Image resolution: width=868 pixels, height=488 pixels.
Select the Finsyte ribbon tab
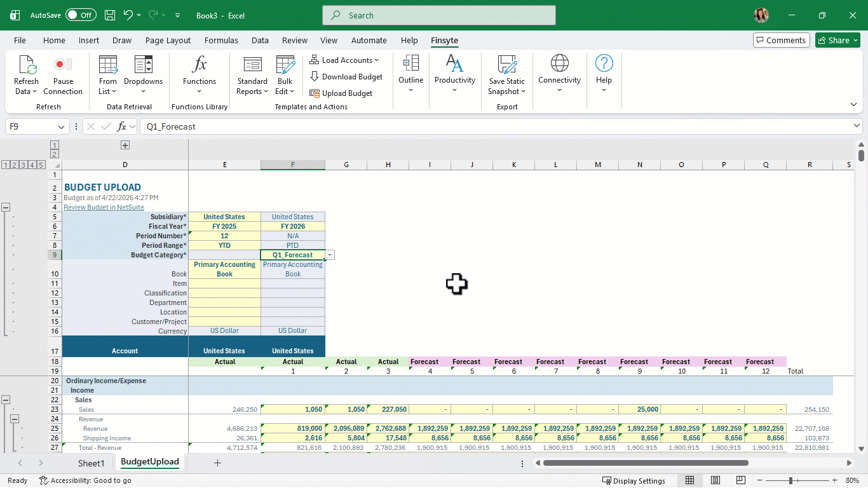click(444, 40)
